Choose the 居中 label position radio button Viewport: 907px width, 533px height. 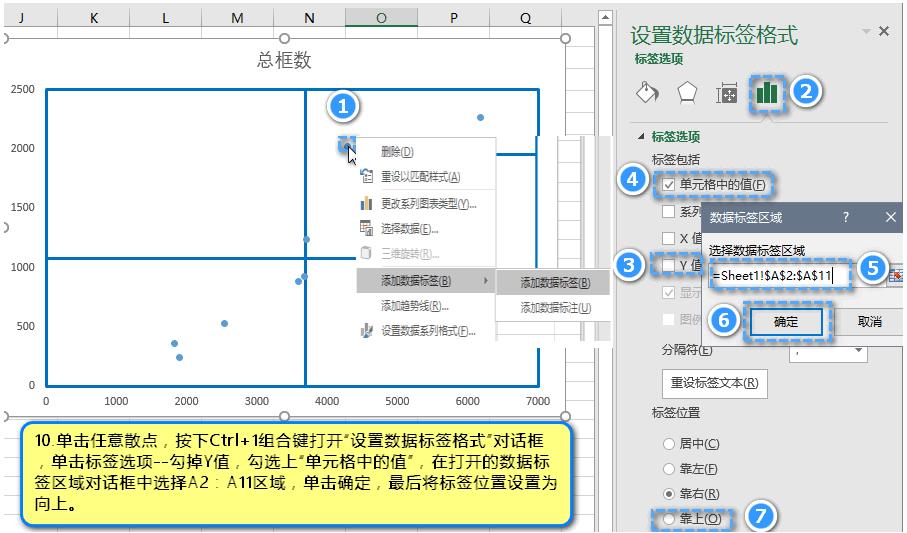point(668,444)
